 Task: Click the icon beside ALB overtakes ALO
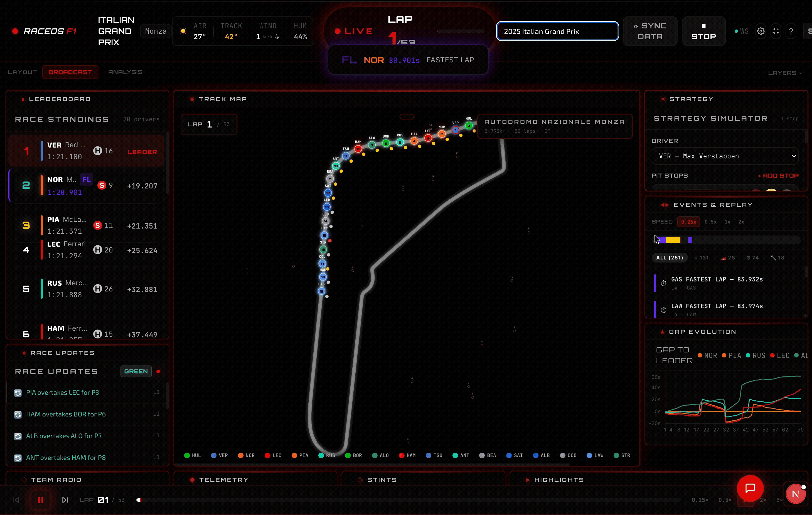tap(18, 436)
